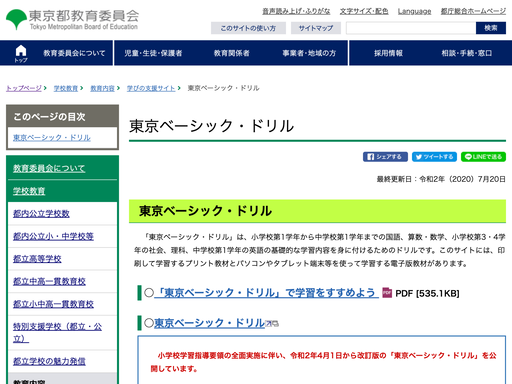Click the green 東京ベーシック・ドリル section heading
The width and height of the screenshot is (512, 384).
[317, 211]
